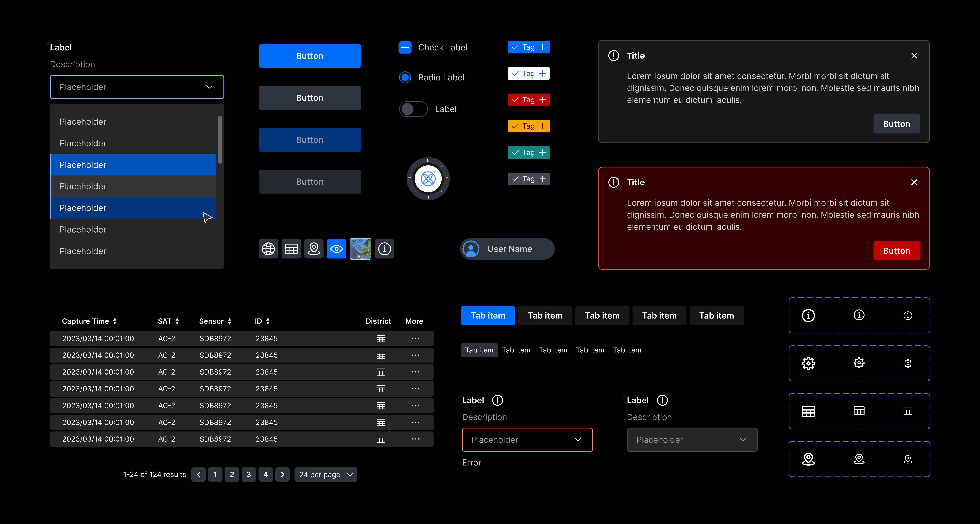Viewport: 980px width, 524px height.
Task: Click the medium gear icon
Action: click(859, 363)
